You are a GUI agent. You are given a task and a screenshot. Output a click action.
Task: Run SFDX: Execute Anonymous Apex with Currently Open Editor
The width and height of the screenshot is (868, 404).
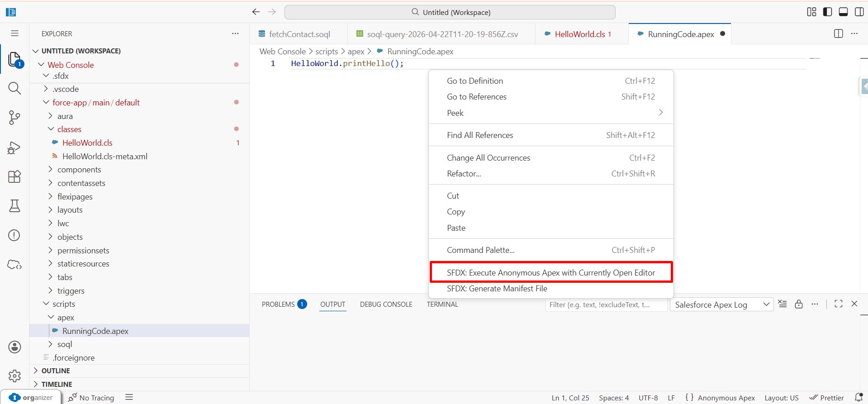coord(551,273)
